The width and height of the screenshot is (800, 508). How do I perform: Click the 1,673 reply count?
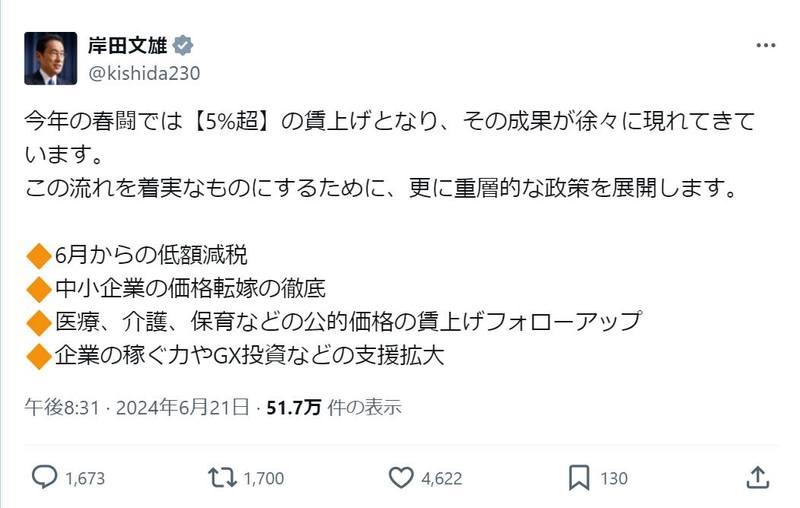85,478
